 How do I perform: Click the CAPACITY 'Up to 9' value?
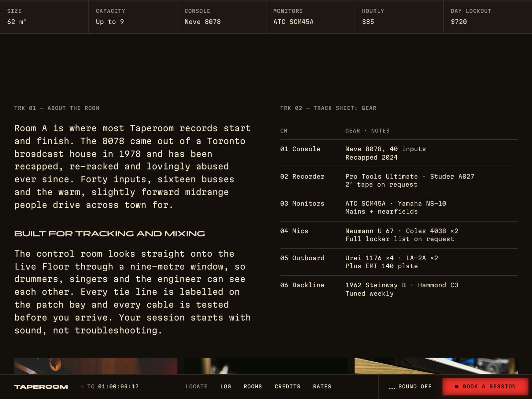click(110, 22)
